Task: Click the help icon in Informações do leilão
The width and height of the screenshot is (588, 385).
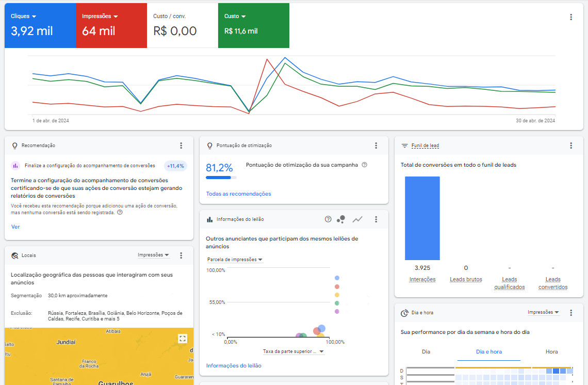Action: (328, 219)
